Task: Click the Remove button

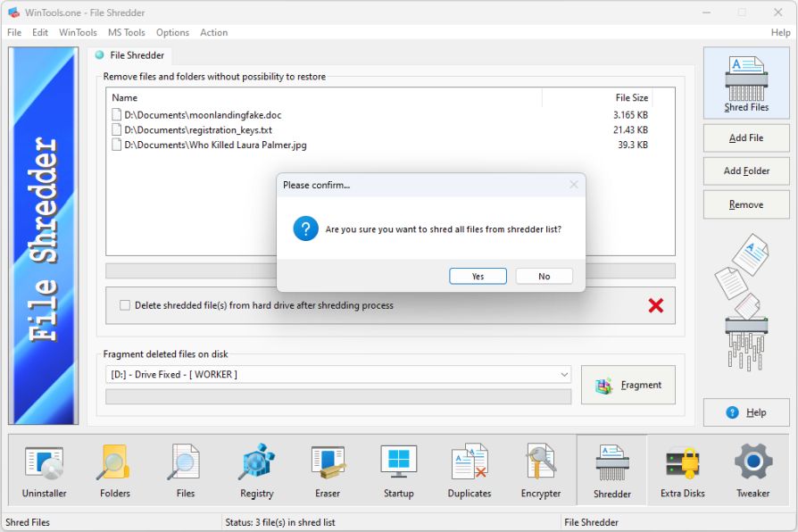Action: [x=746, y=204]
